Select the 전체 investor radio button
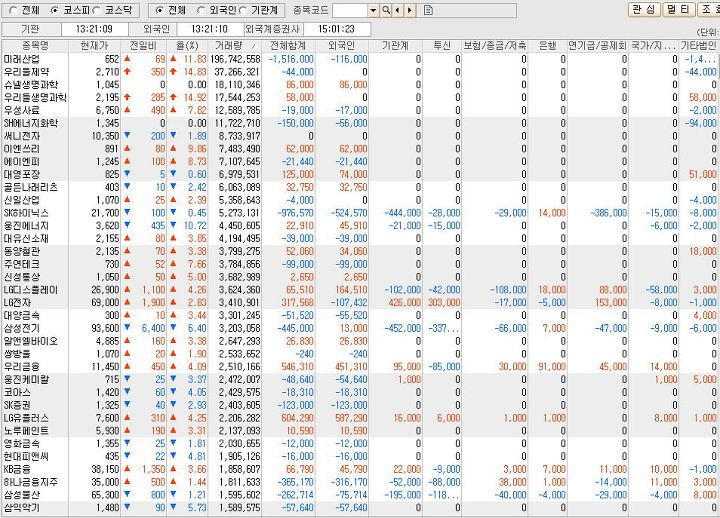The width and height of the screenshot is (720, 518). click(x=159, y=10)
